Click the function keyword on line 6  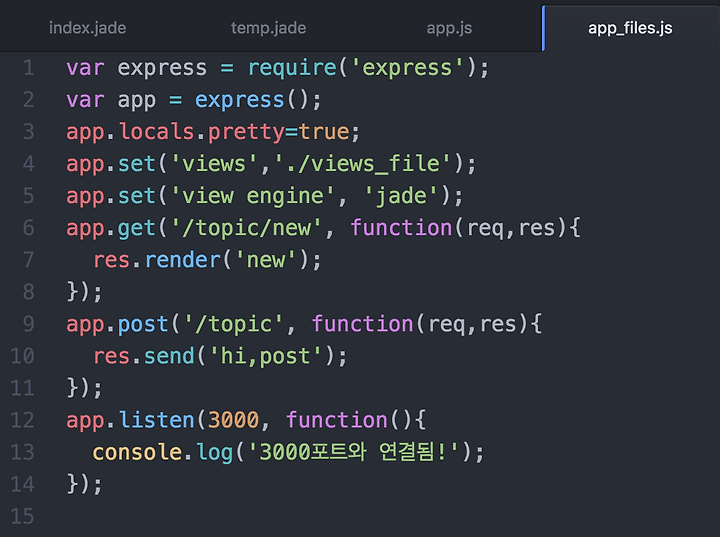point(402,228)
